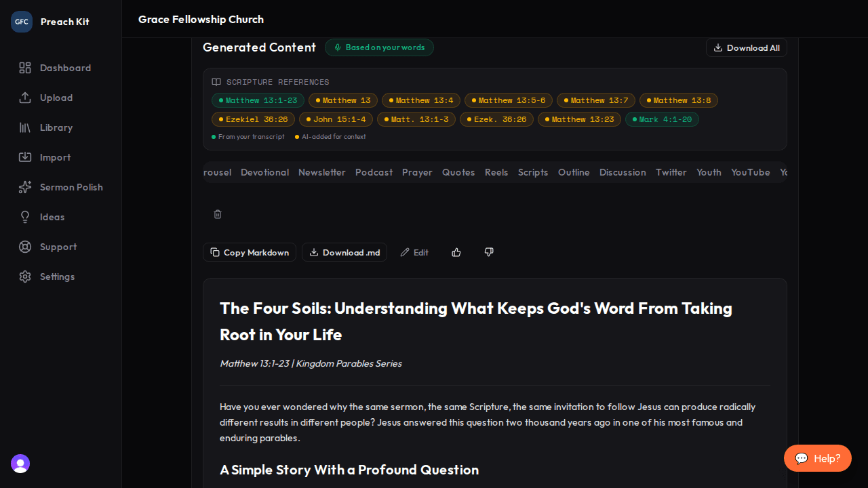Click the Import sidebar icon

[x=25, y=157]
